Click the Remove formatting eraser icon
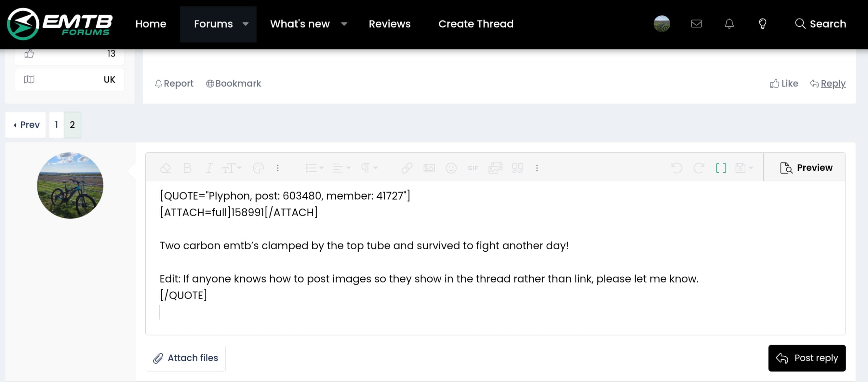Image resolution: width=868 pixels, height=382 pixels. click(165, 168)
